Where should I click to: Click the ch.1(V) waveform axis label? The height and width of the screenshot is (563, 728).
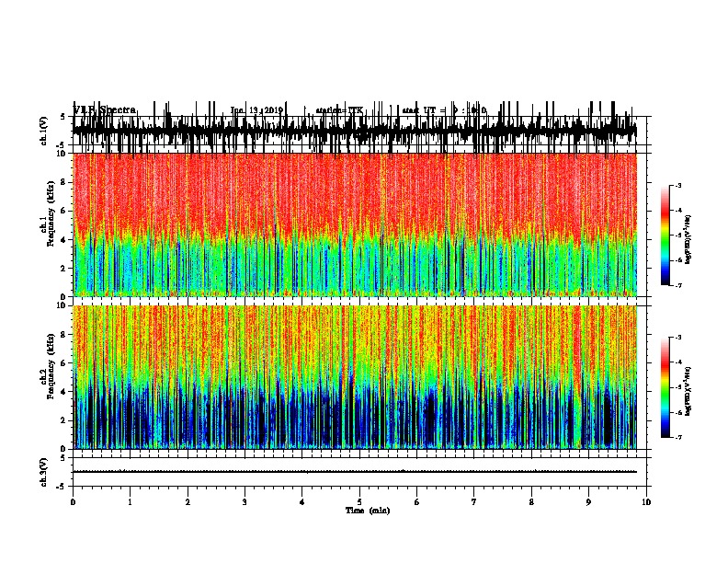tap(44, 131)
